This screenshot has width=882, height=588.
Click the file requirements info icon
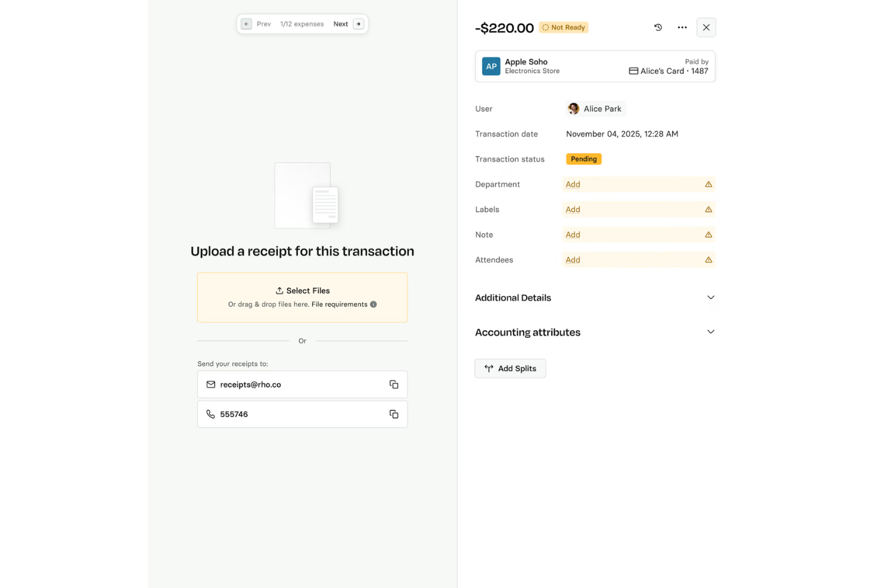coord(374,304)
